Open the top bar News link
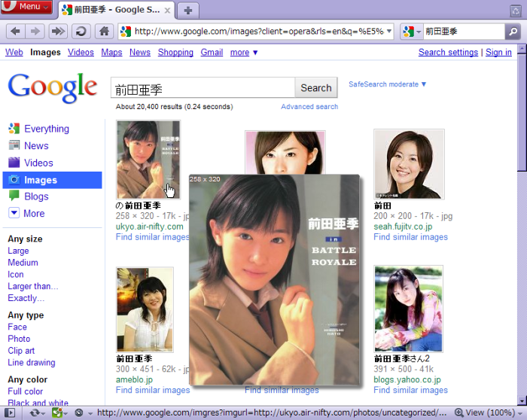527x420 pixels. [140, 53]
